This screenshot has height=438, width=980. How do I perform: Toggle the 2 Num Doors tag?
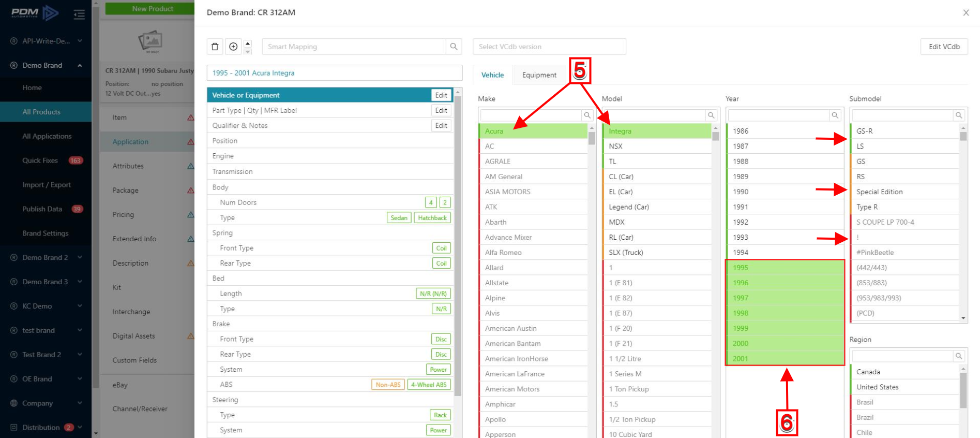pos(445,202)
